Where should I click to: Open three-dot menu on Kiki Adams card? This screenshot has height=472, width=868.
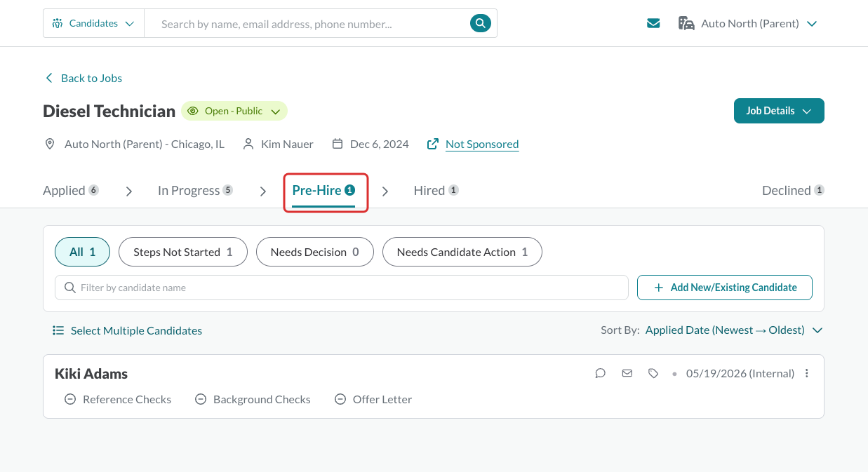pyautogui.click(x=807, y=373)
